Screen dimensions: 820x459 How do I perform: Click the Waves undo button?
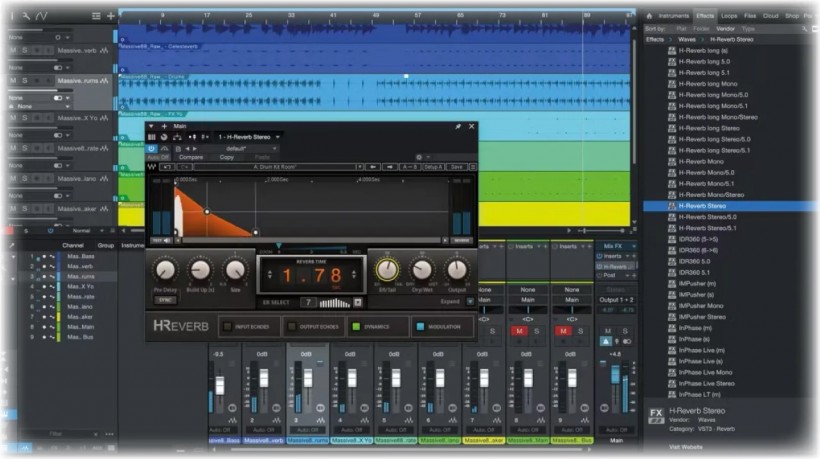click(x=167, y=167)
